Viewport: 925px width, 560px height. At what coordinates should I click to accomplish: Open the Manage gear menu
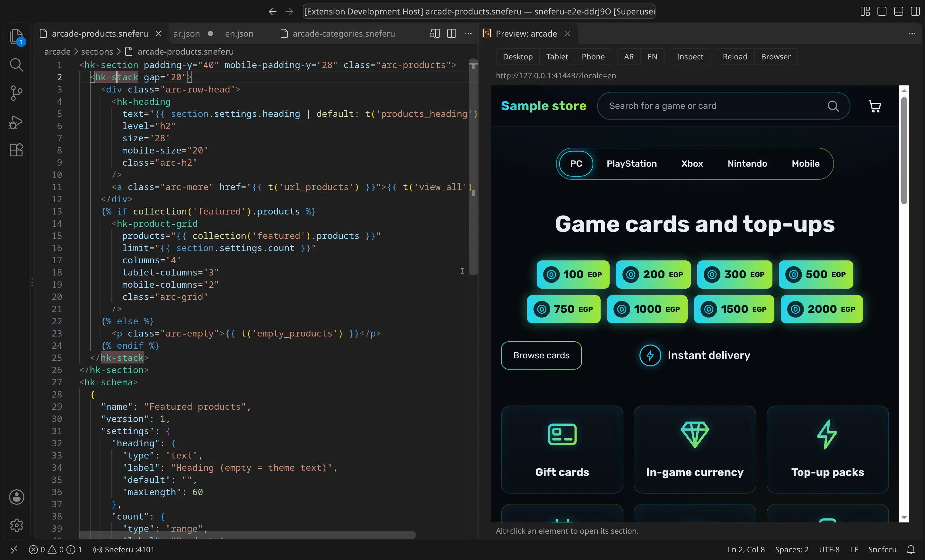coord(16,525)
